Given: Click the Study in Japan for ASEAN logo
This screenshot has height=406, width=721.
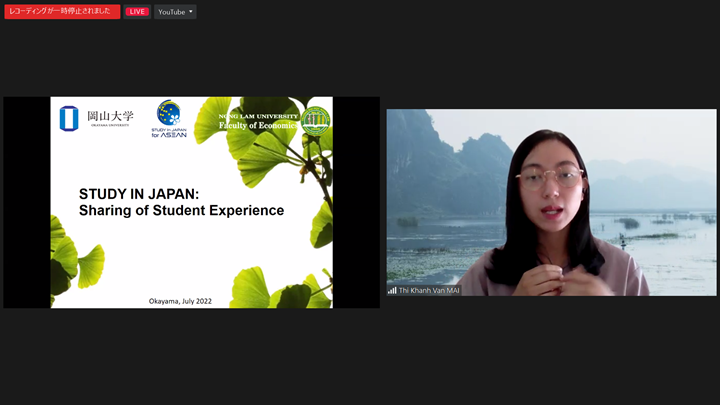Looking at the screenshot, I should point(169,114).
